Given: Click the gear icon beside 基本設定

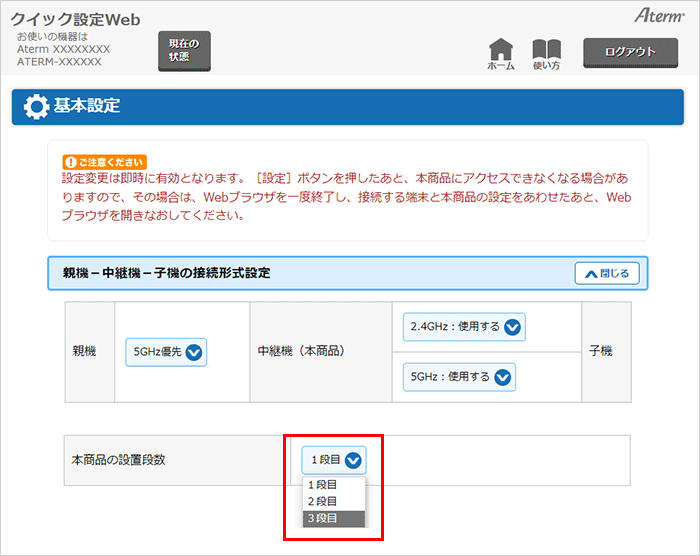Looking at the screenshot, I should tap(36, 106).
